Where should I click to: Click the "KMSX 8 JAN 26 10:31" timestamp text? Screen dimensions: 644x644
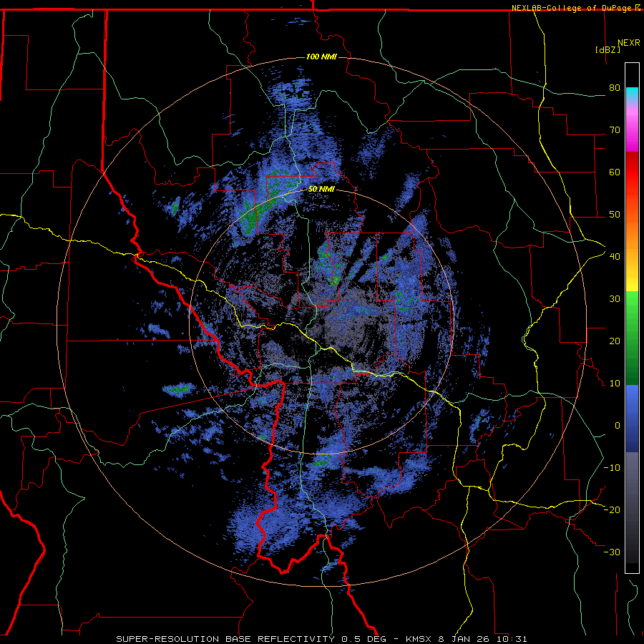coord(466,639)
